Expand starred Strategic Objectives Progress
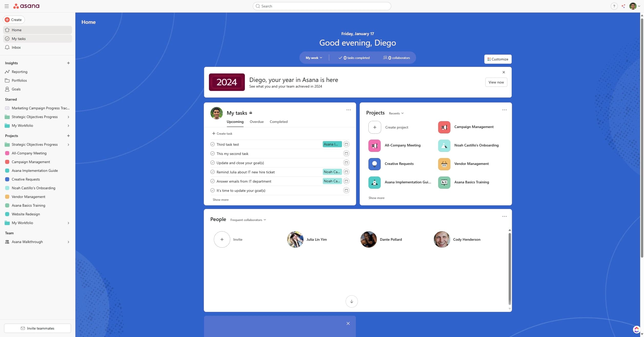 [68, 117]
